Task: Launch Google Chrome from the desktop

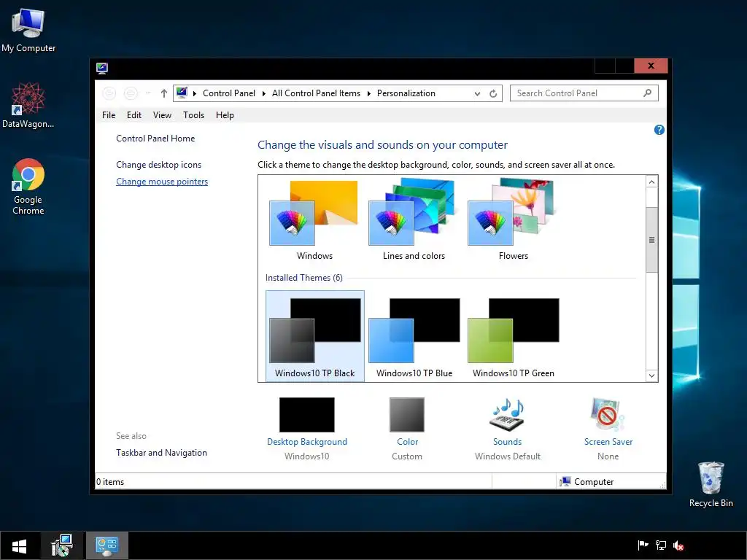Action: [x=28, y=186]
